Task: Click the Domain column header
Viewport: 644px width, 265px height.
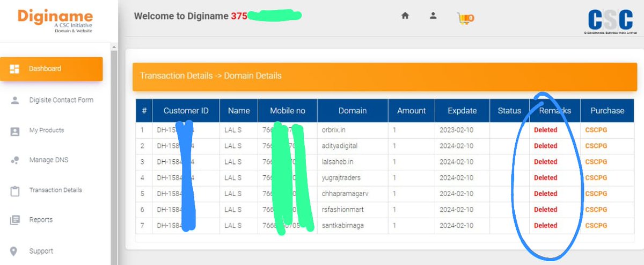Action: tap(353, 111)
